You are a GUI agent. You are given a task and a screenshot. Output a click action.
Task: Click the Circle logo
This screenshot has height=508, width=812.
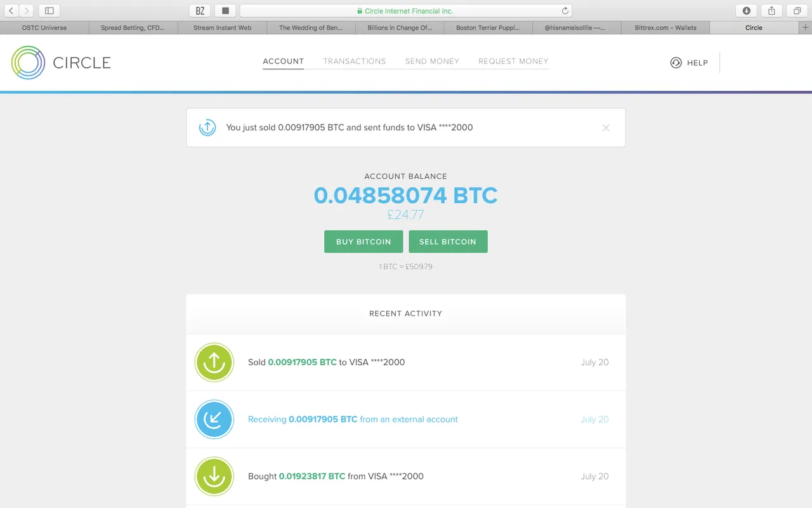(x=61, y=62)
